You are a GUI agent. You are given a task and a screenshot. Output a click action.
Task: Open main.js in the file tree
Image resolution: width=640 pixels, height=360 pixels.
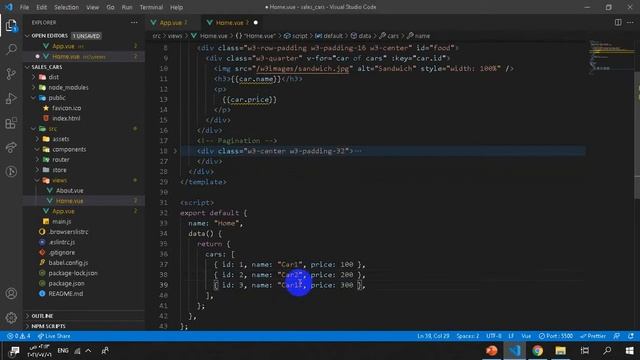(62, 221)
